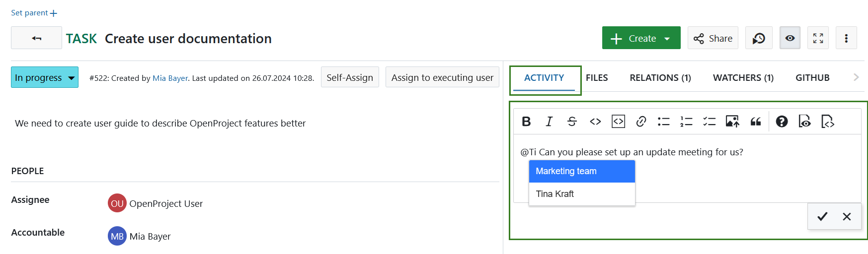Open Mia Bayer's profile link
The image size is (868, 254).
pyautogui.click(x=170, y=78)
